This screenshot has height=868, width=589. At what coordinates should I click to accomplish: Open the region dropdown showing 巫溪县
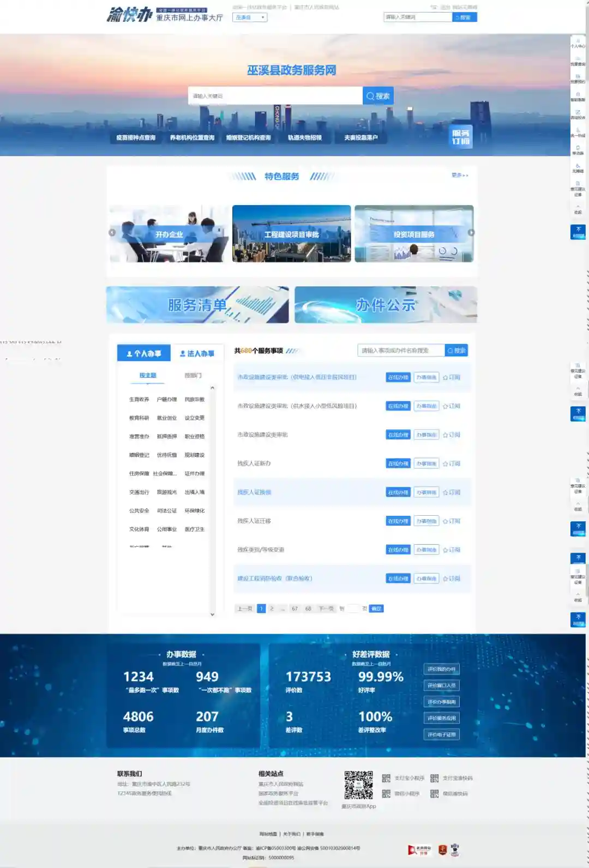tap(250, 17)
